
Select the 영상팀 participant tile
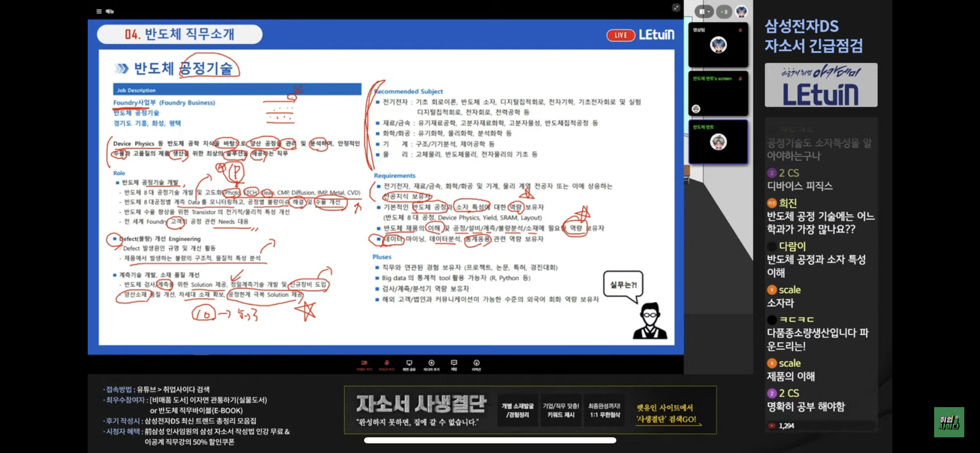tap(718, 45)
